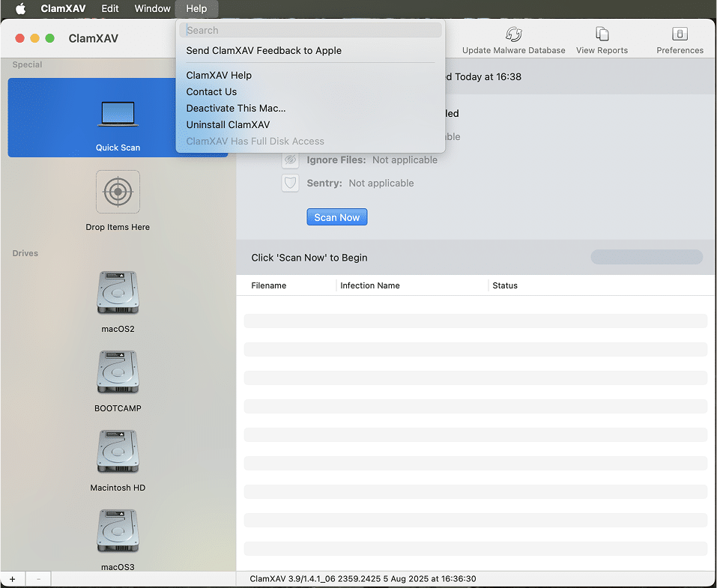
Task: Select Uninstall ClamXAV menu item
Action: point(228,125)
